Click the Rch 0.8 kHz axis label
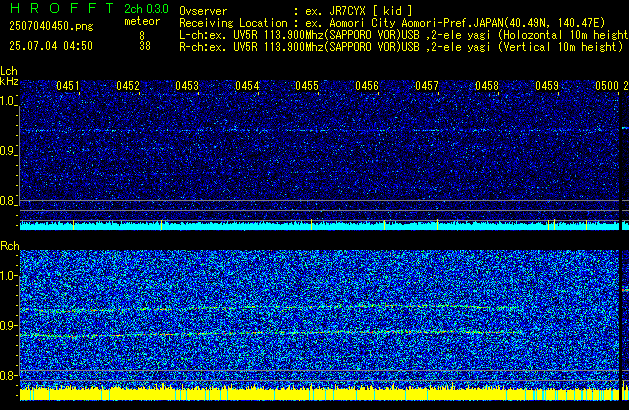Image resolution: width=629 pixels, height=410 pixels. (x=8, y=375)
